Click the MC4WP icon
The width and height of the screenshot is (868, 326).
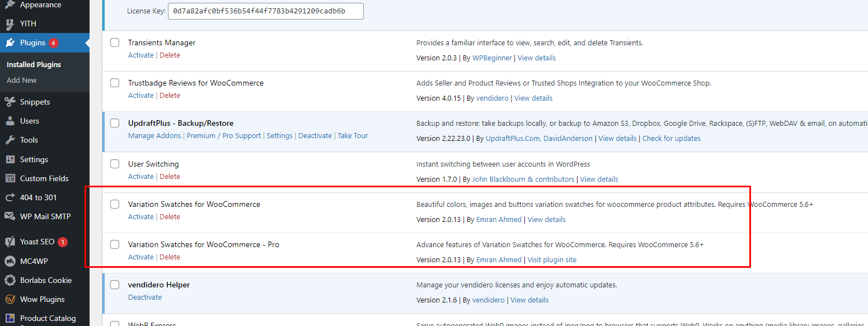[10, 261]
